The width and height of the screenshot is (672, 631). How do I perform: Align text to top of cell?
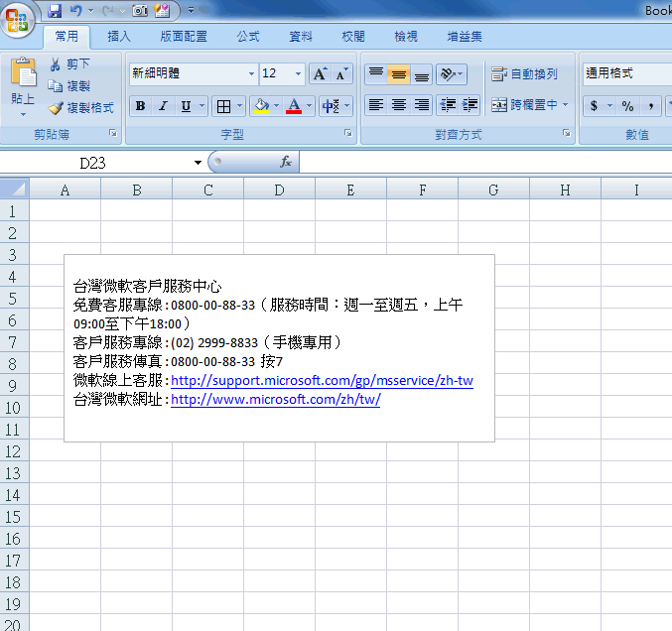point(376,73)
